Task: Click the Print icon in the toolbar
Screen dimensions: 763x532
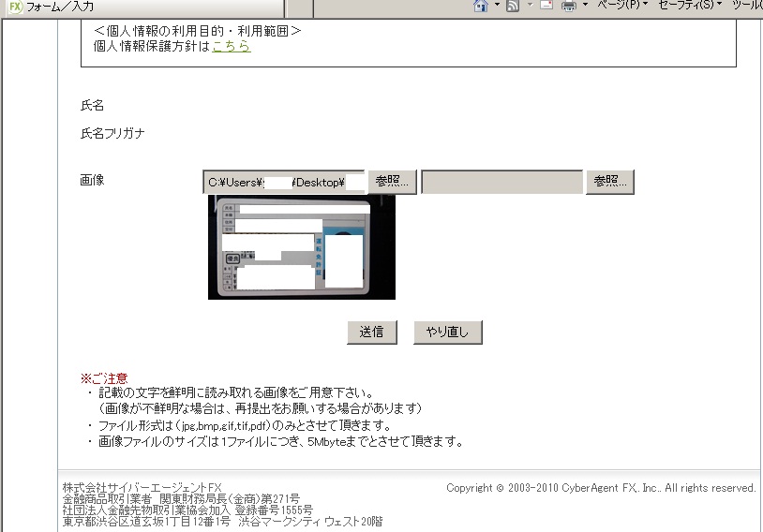Action: click(x=569, y=6)
